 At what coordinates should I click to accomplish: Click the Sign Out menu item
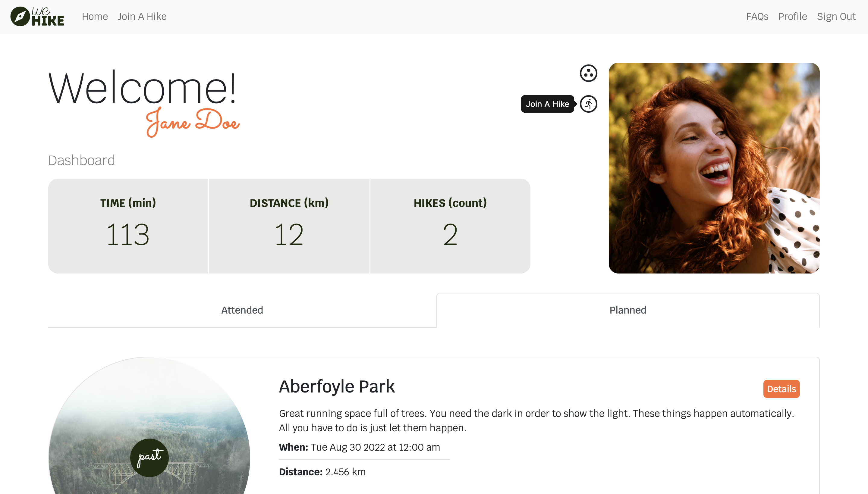836,17
